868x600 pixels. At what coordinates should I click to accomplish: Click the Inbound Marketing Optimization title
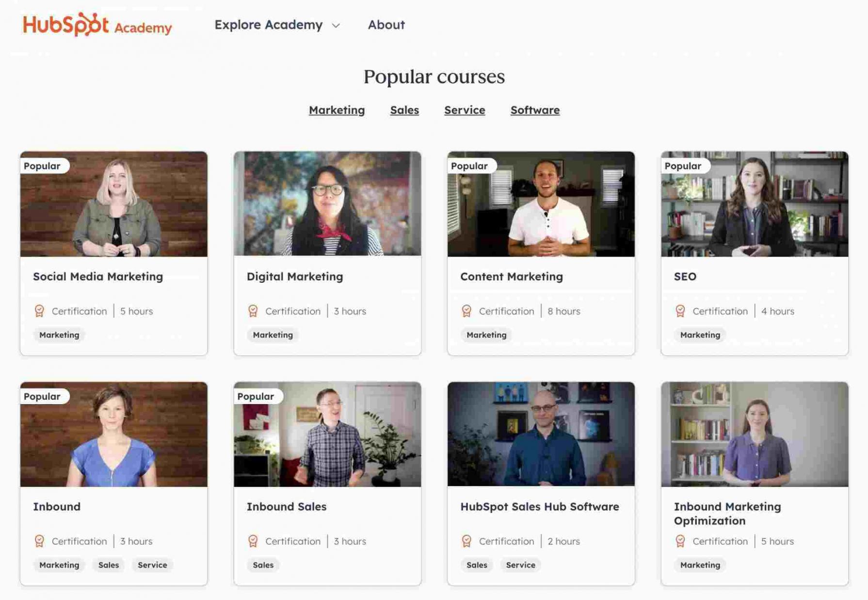[727, 514]
